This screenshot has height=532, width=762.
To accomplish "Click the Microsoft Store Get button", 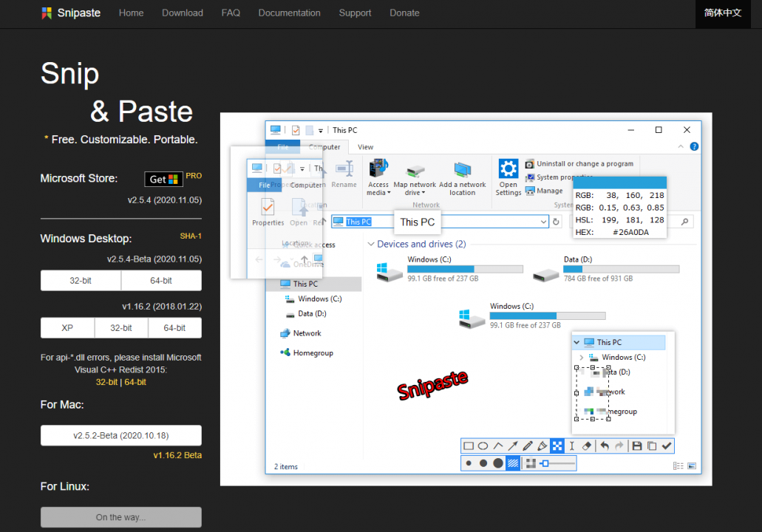I will 164,180.
